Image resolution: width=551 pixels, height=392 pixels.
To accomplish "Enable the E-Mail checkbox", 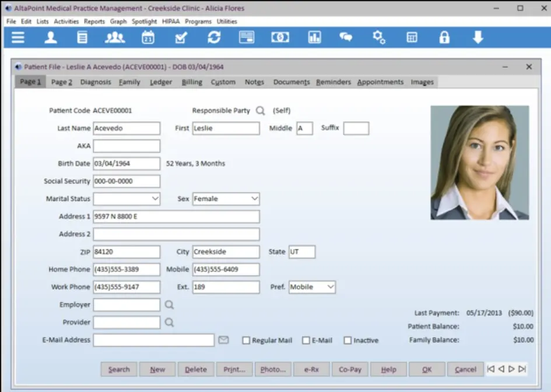I will tap(306, 340).
